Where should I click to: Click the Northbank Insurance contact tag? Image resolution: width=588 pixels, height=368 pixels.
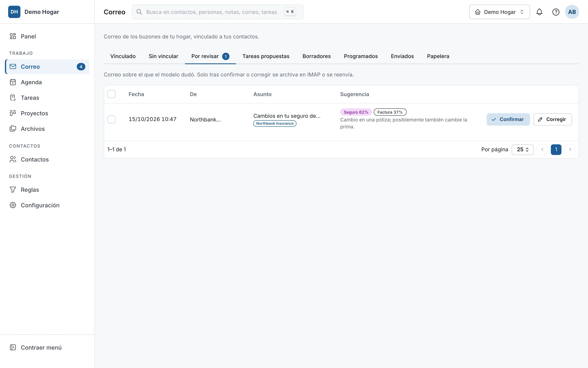click(x=275, y=123)
